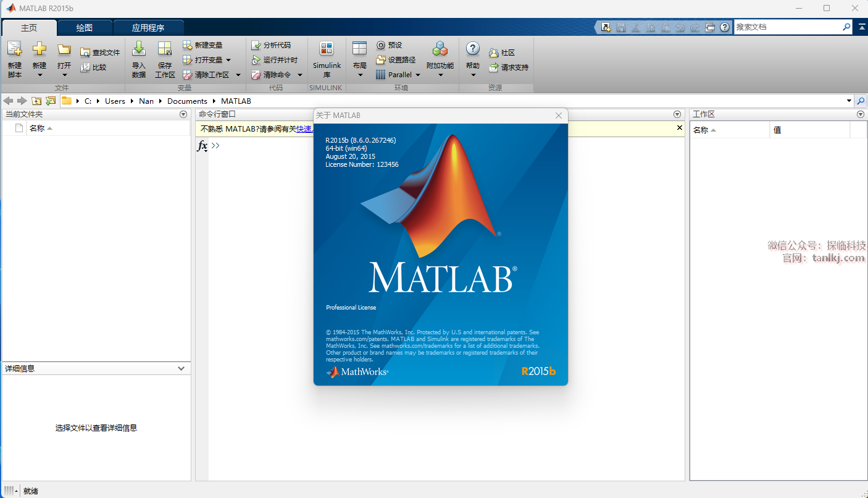868x498 pixels.
Task: Click the help question mark in quick access toolbar
Action: pos(725,27)
